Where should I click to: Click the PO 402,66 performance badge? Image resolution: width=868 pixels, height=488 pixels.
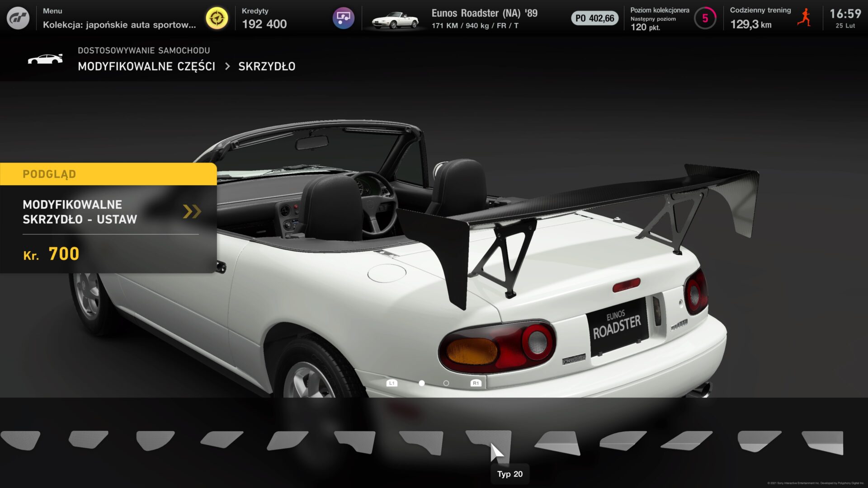pyautogui.click(x=594, y=19)
